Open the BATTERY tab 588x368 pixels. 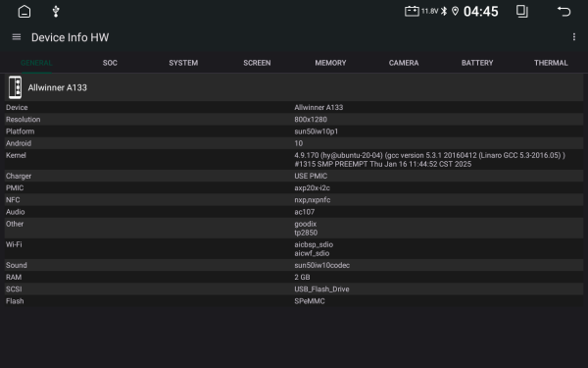pos(477,63)
